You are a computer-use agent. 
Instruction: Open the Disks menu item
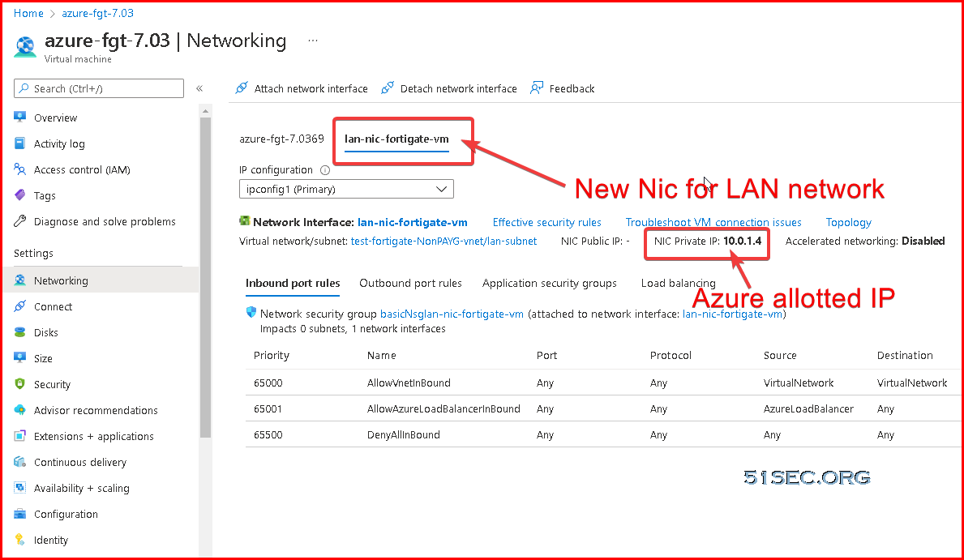pyautogui.click(x=46, y=332)
